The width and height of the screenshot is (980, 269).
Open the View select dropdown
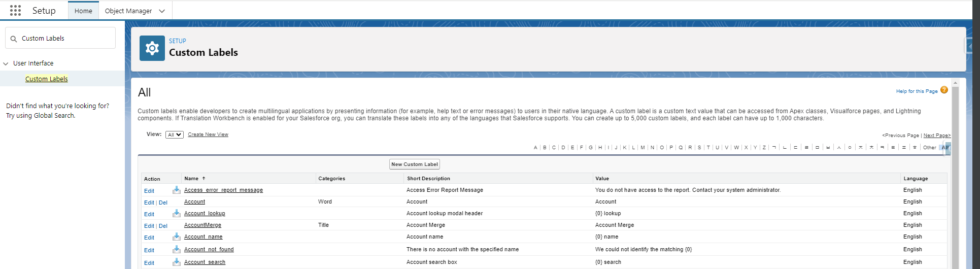click(x=175, y=134)
